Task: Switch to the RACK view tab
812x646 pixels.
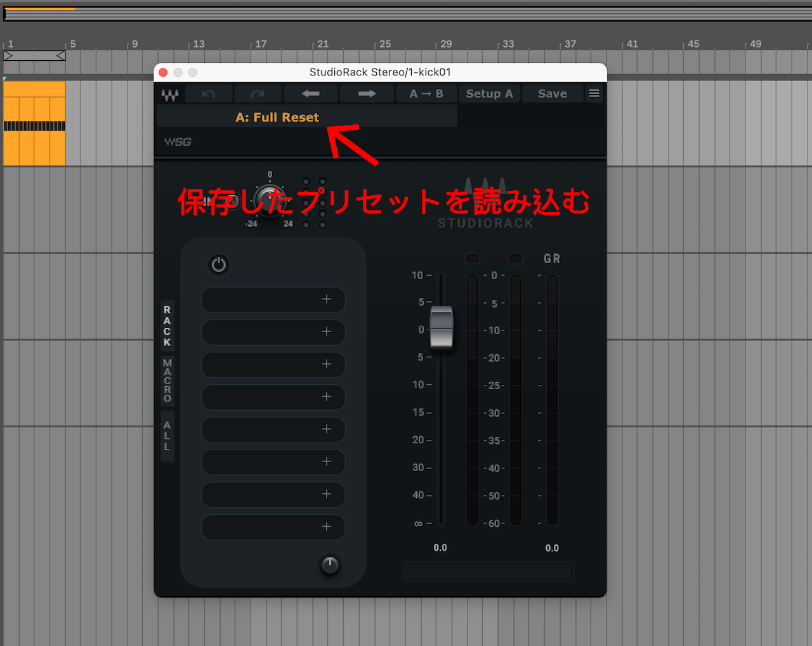Action: [167, 326]
